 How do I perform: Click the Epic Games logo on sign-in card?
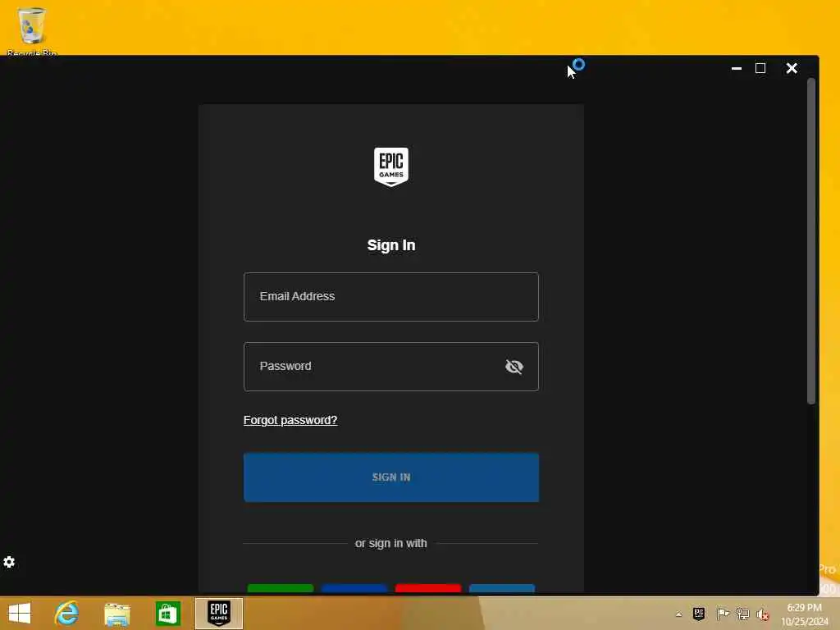[x=391, y=167]
